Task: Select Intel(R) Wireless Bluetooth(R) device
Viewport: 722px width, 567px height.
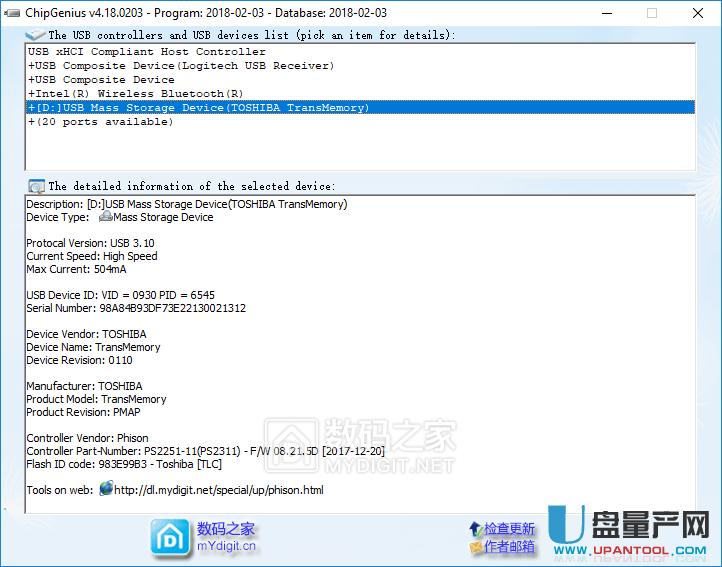Action: (136, 94)
